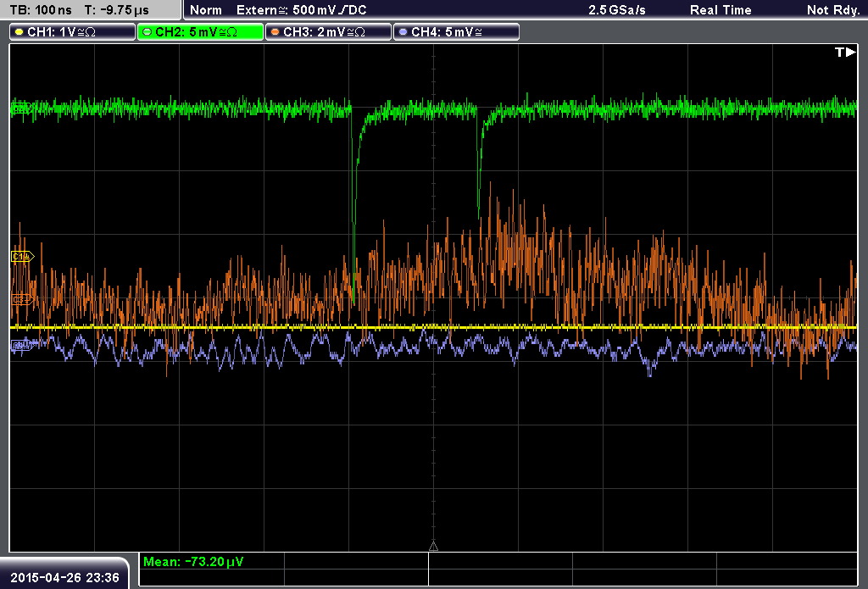Click the orange C3 ground level marker
Viewport: 868px width, 589px height.
point(23,299)
